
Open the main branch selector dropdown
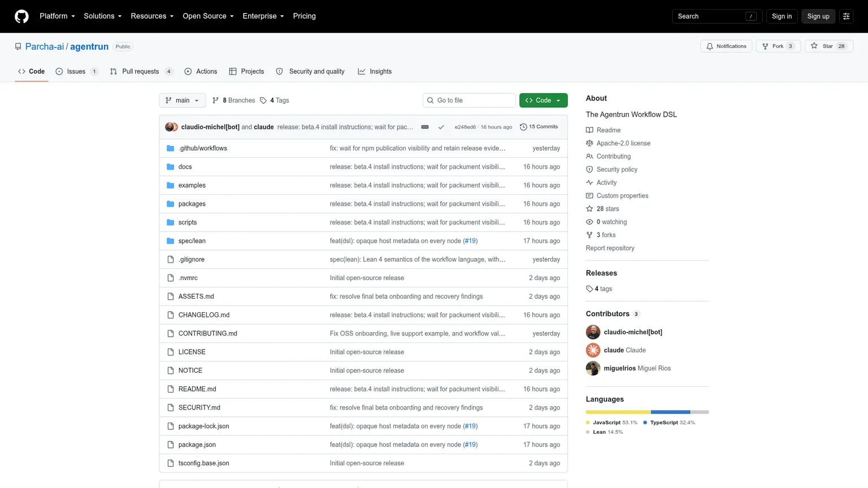(183, 101)
